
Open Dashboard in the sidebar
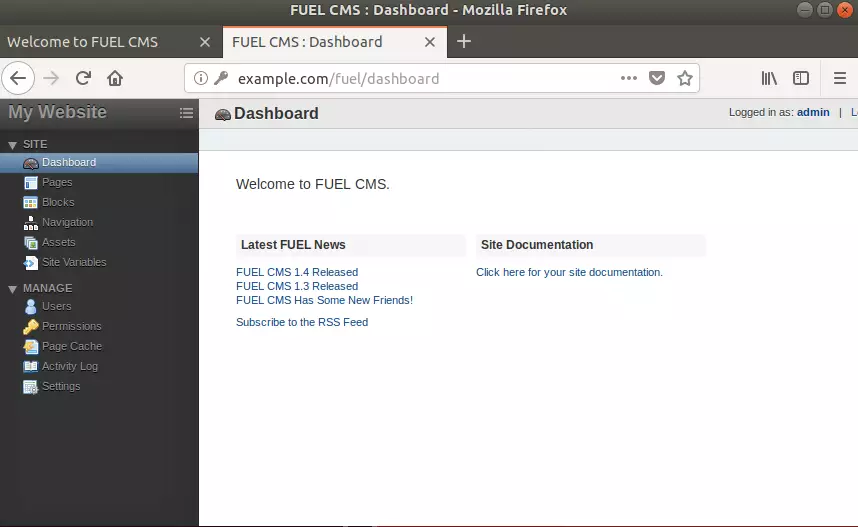99,163
